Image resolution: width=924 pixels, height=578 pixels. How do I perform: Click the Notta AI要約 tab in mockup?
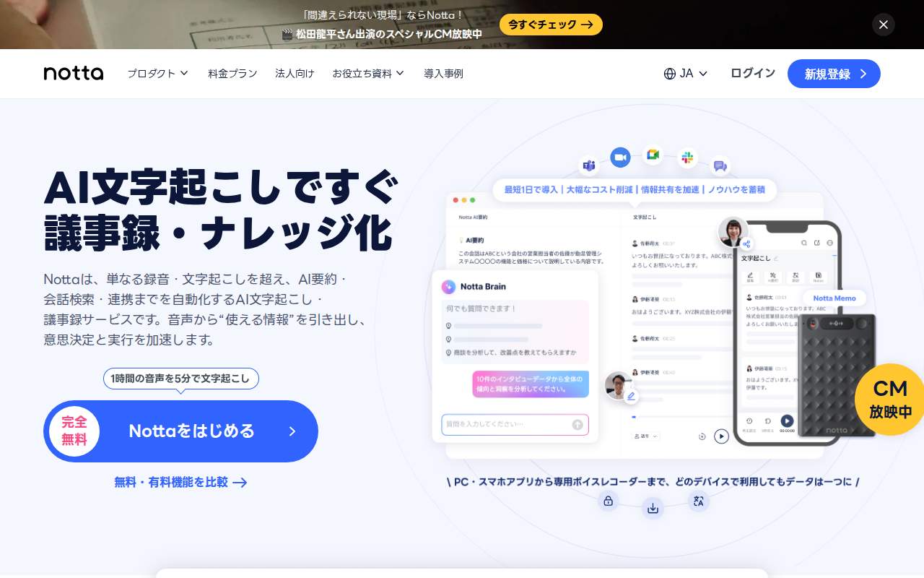(474, 216)
